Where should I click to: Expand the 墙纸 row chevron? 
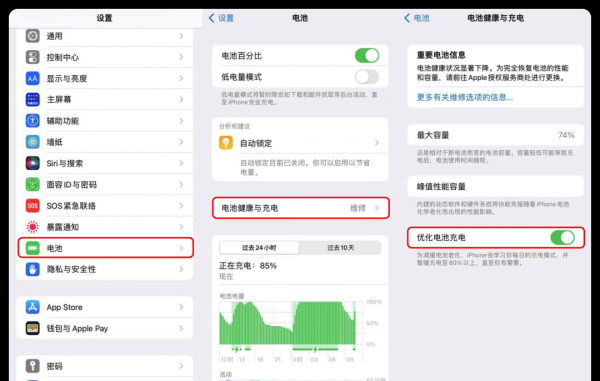pyautogui.click(x=181, y=142)
